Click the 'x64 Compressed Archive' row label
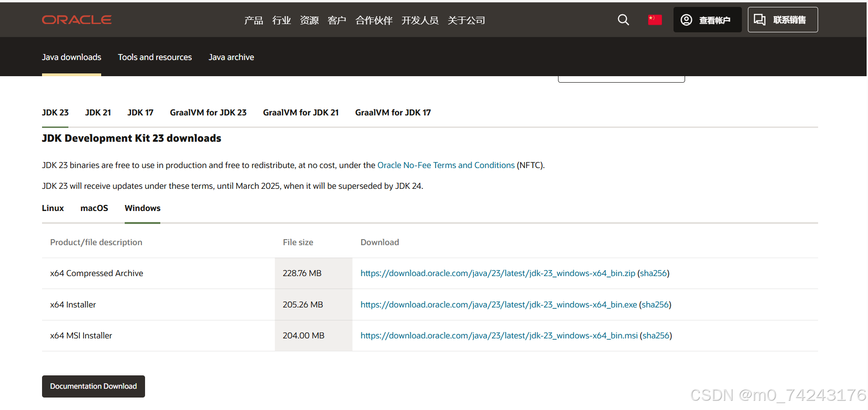Image resolution: width=868 pixels, height=410 pixels. [97, 273]
